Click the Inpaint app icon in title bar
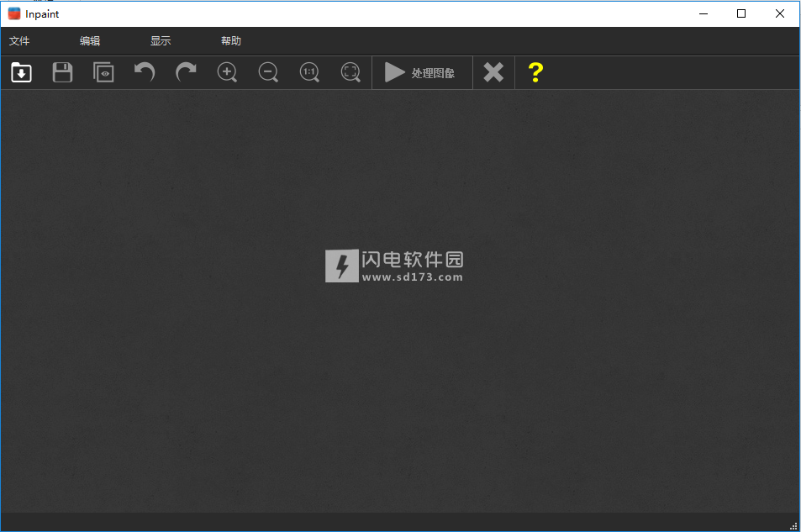Screen dimensions: 801x532 pos(14,13)
